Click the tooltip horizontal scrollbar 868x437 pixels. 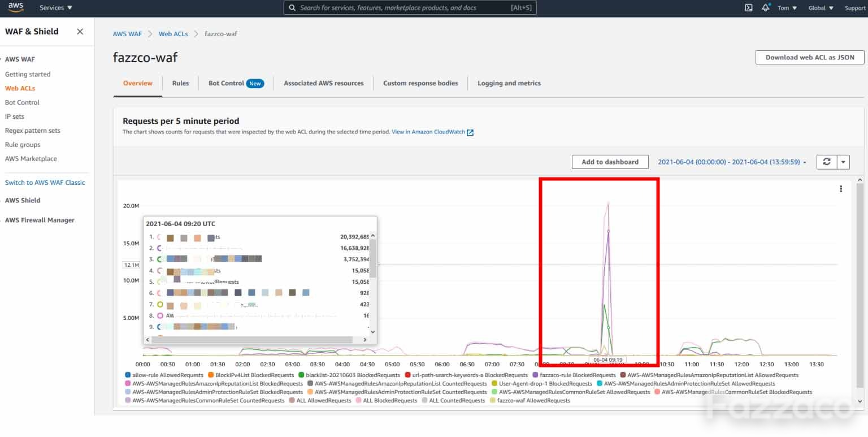[x=253, y=340]
